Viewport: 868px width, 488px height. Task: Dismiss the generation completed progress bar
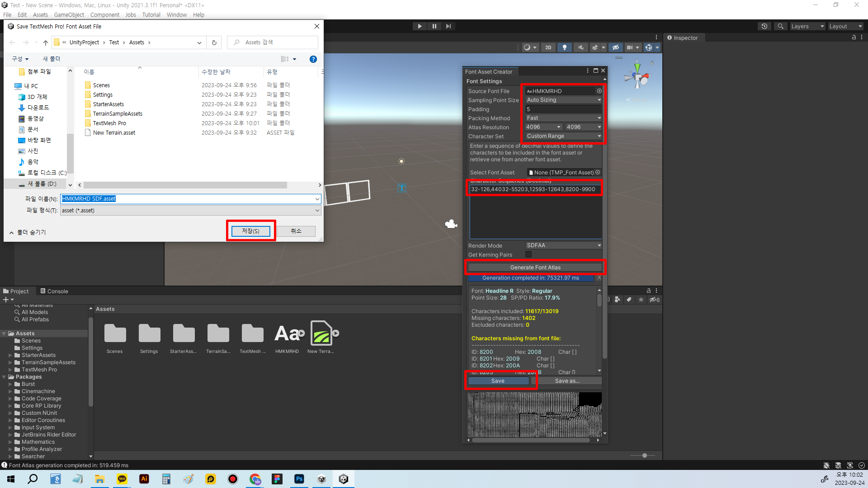(599, 278)
